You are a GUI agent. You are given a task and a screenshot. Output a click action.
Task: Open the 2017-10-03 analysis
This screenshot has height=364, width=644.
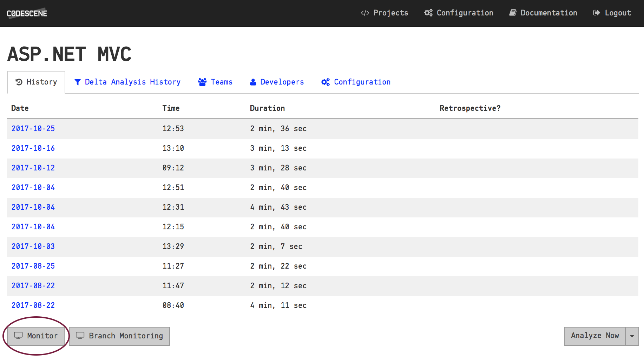33,247
